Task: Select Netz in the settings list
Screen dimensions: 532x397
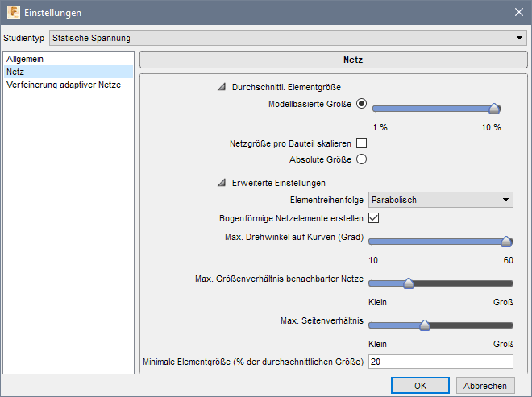Action: pyautogui.click(x=15, y=72)
